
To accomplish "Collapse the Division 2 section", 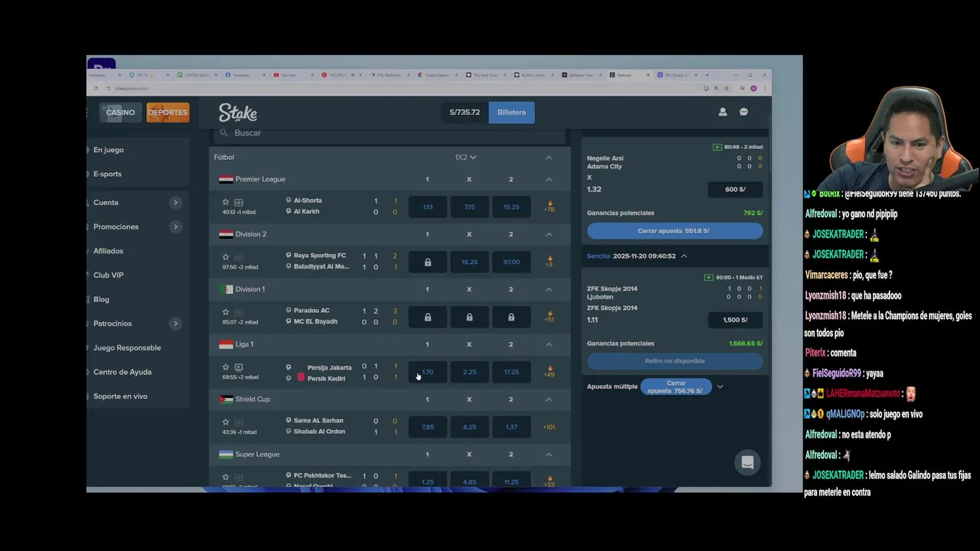I will 549,234.
